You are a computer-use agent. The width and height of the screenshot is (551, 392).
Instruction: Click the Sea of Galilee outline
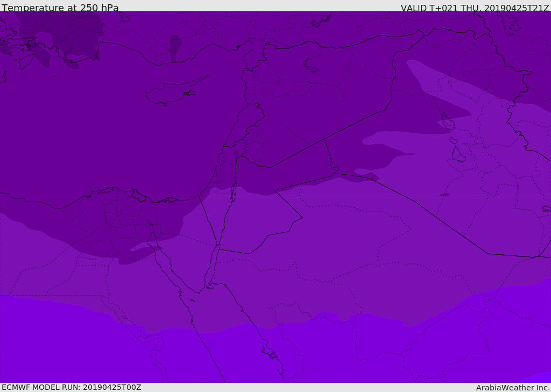[236, 154]
